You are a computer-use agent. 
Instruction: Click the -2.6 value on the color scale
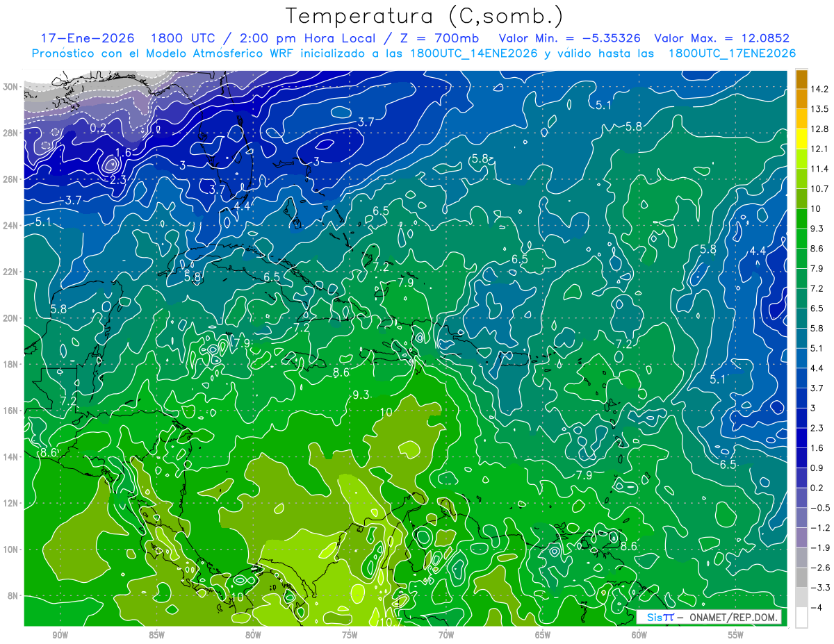[820, 568]
